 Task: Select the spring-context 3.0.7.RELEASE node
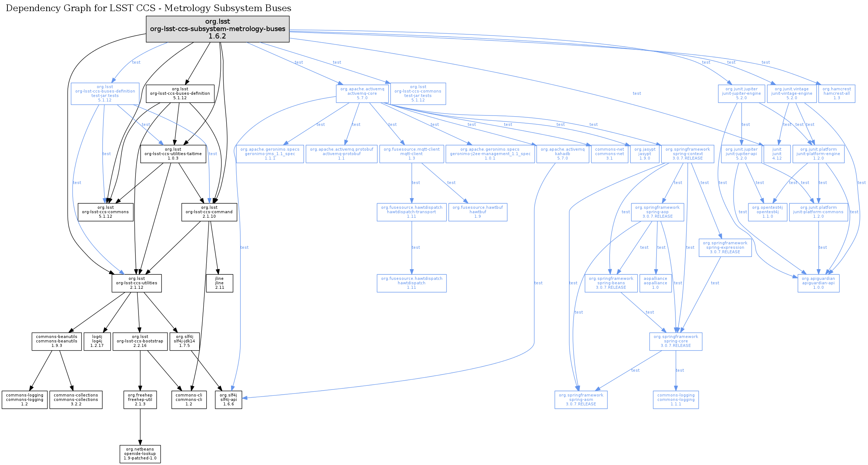(687, 154)
